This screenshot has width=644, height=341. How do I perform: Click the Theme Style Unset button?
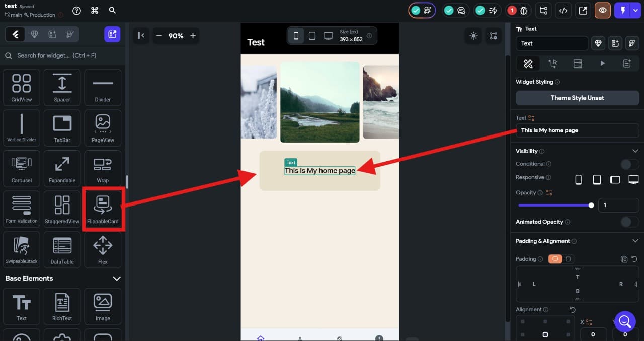pyautogui.click(x=577, y=98)
